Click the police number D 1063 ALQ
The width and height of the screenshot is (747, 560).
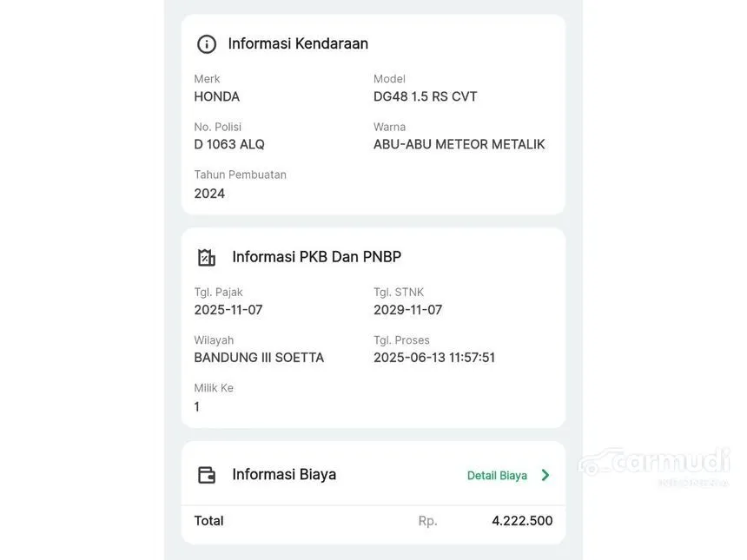[x=229, y=144]
